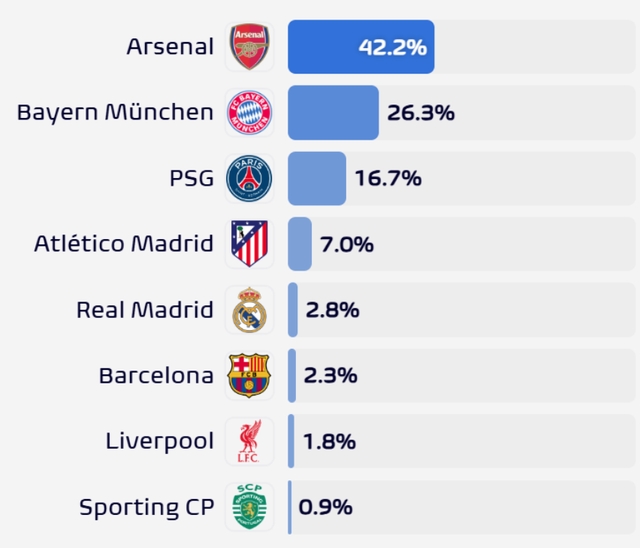The height and width of the screenshot is (548, 640).
Task: Click the Barcelona club crest
Action: (249, 376)
